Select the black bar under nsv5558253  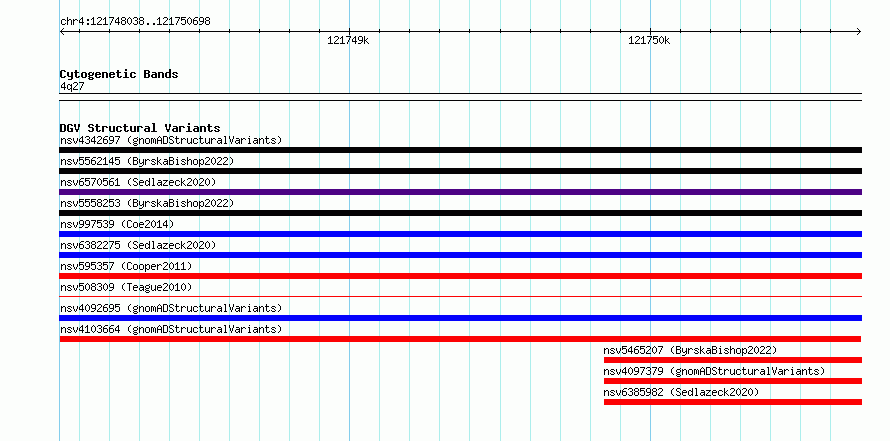click(460, 213)
